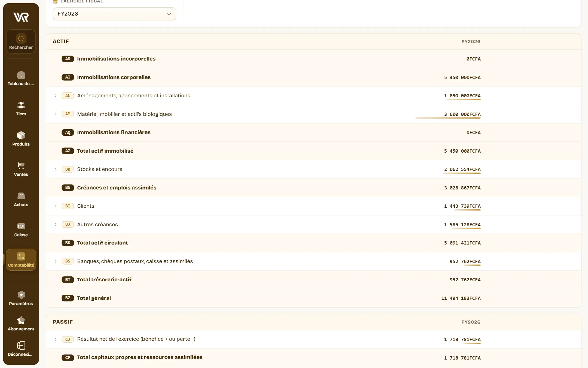The height and width of the screenshot is (368, 588).
Task: Open the Rechercher search icon
Action: [x=21, y=39]
